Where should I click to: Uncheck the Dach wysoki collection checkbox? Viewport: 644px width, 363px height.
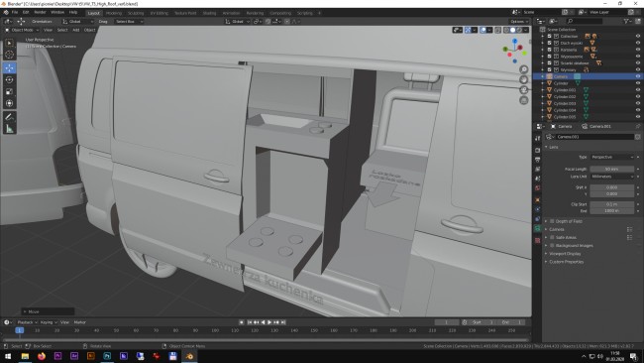(x=550, y=43)
